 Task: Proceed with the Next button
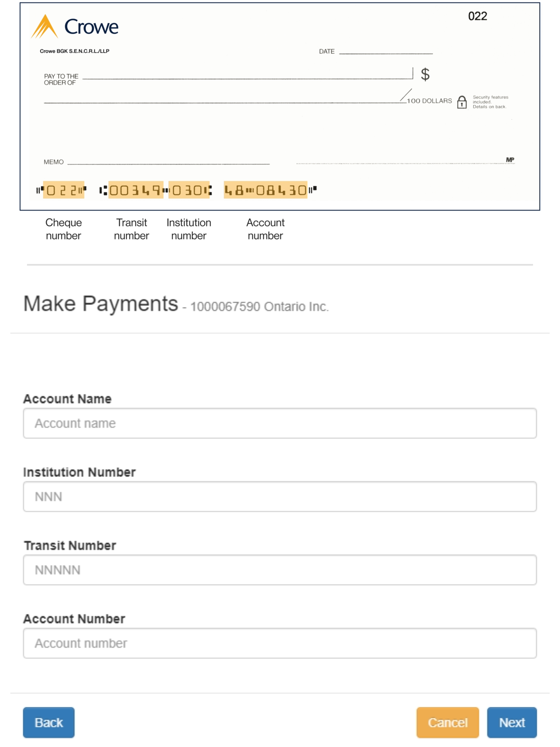(x=511, y=722)
